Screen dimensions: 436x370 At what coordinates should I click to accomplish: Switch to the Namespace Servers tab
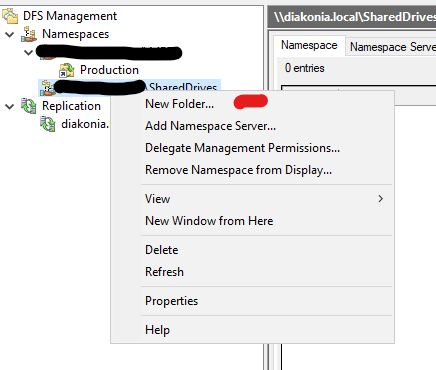(392, 47)
